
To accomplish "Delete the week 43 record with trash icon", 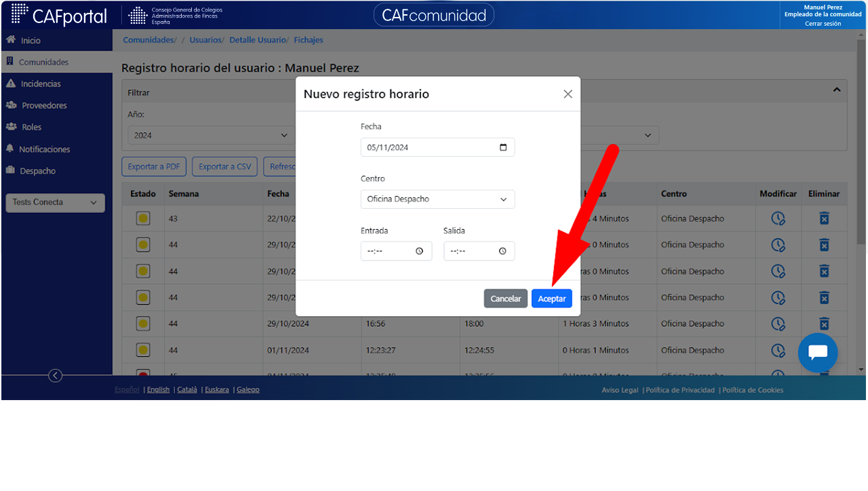I will [824, 218].
